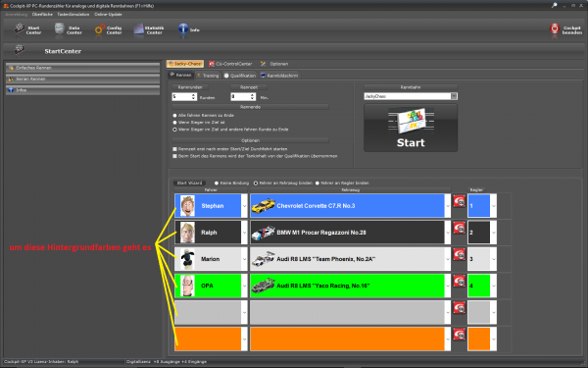The width and height of the screenshot is (588, 368).
Task: Open the Statistik Center icon
Action: tap(139, 28)
